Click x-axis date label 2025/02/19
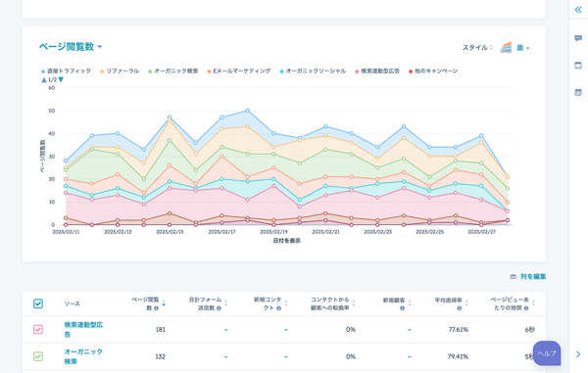 (x=273, y=232)
